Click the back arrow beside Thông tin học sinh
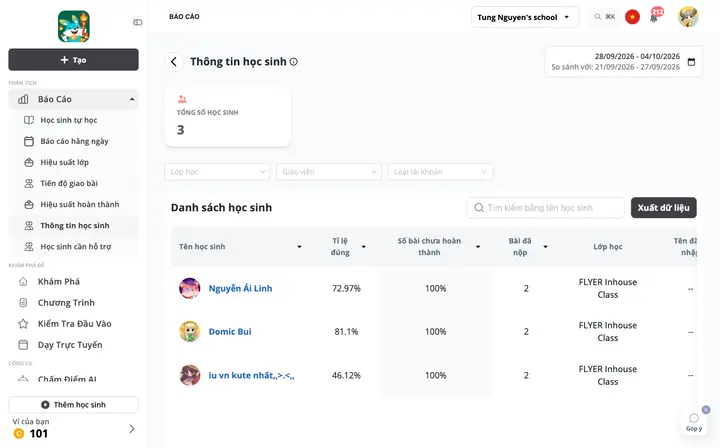This screenshot has height=448, width=720. pyautogui.click(x=174, y=62)
